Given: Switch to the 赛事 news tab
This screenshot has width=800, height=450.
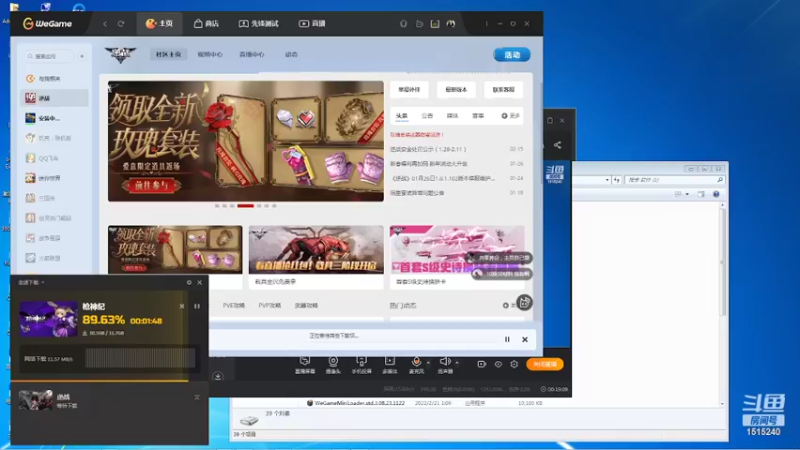Looking at the screenshot, I should tap(478, 116).
